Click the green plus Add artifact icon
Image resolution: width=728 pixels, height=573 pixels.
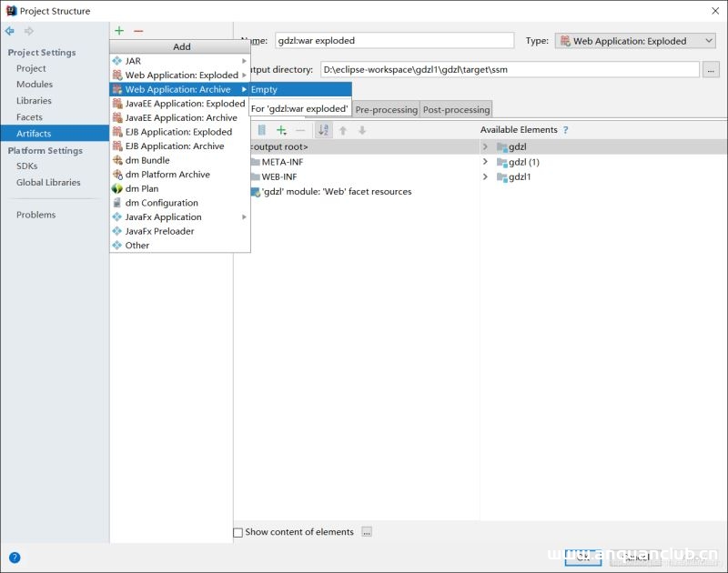tap(119, 31)
